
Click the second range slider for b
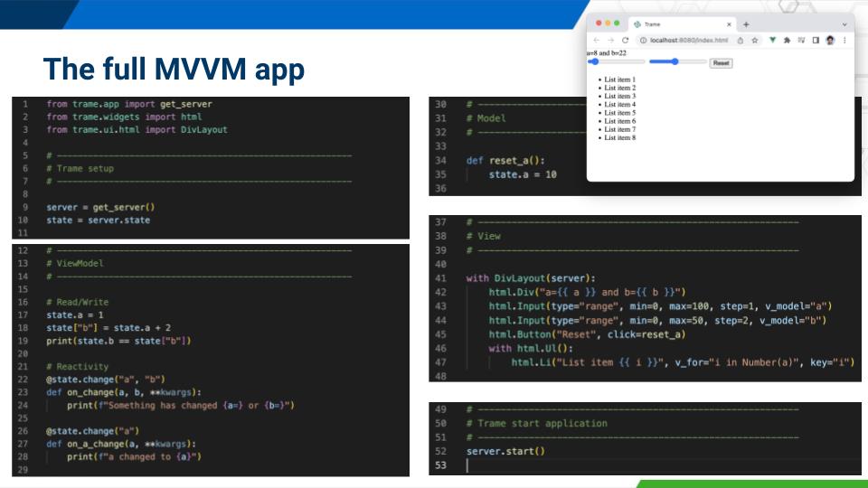click(x=677, y=62)
